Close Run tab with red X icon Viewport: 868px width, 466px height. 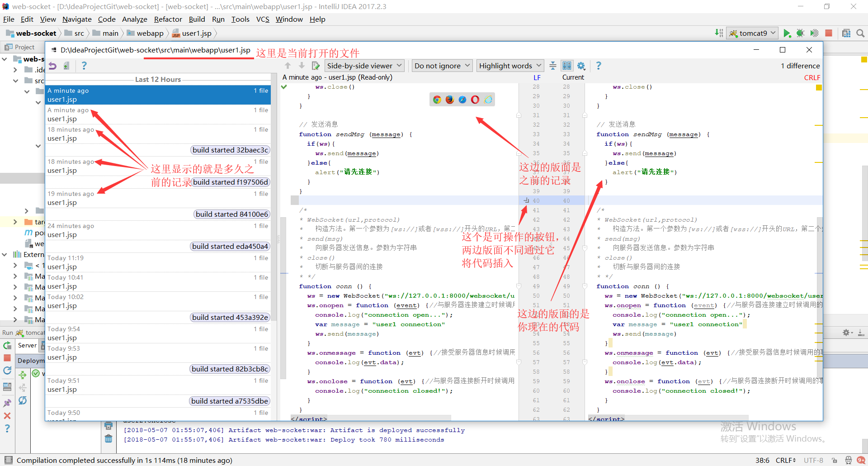pos(7,416)
